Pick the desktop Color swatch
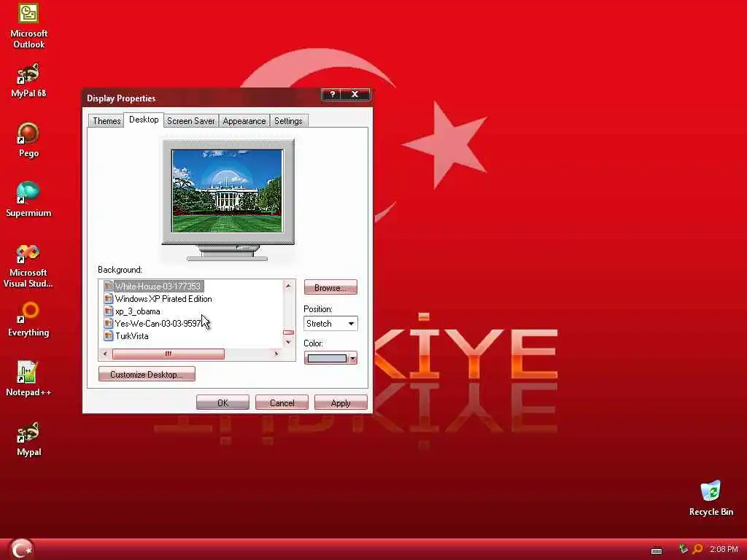The height and width of the screenshot is (560, 747). [x=327, y=358]
